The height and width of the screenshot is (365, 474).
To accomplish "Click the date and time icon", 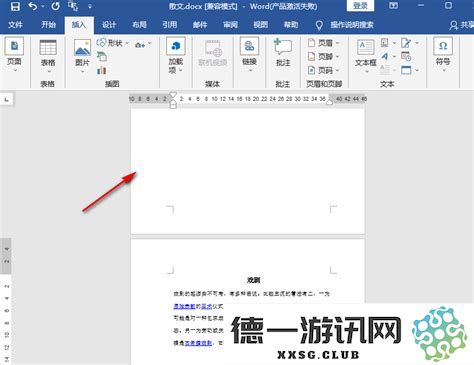I will coord(406,56).
